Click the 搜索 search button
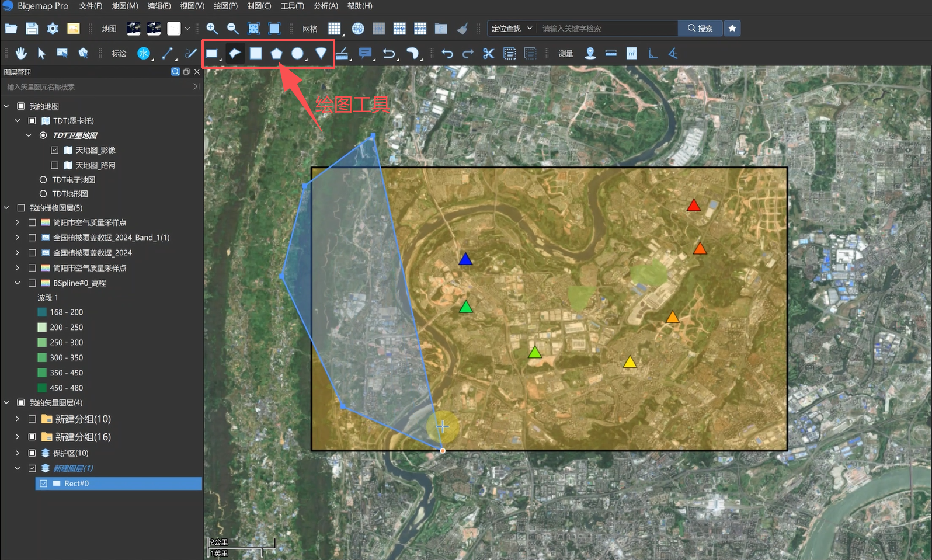Image resolution: width=932 pixels, height=560 pixels. [700, 28]
